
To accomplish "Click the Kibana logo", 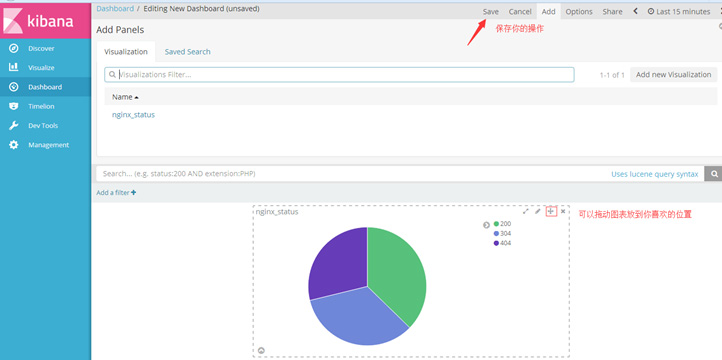I will point(45,20).
